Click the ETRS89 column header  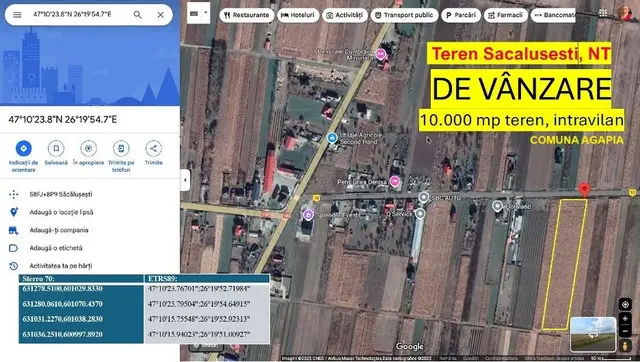click(207, 279)
